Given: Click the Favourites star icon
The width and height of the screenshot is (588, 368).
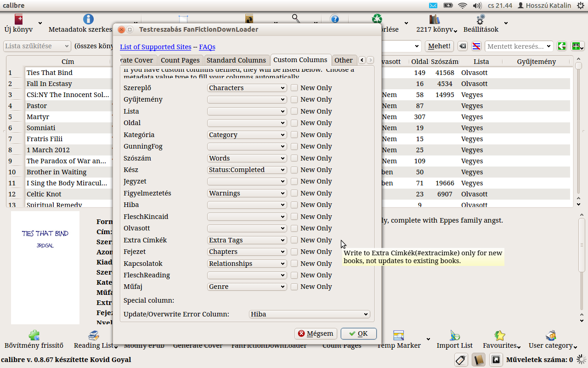Looking at the screenshot, I should tap(500, 335).
